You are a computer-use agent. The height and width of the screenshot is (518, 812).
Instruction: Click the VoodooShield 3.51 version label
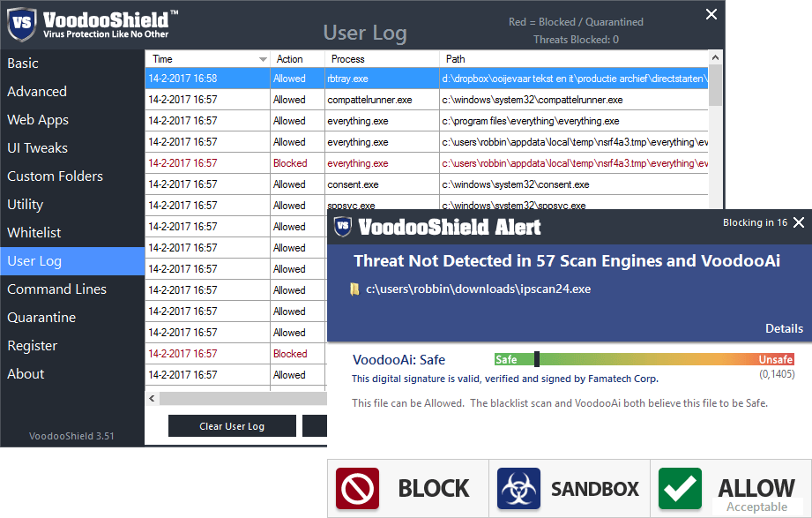71,436
